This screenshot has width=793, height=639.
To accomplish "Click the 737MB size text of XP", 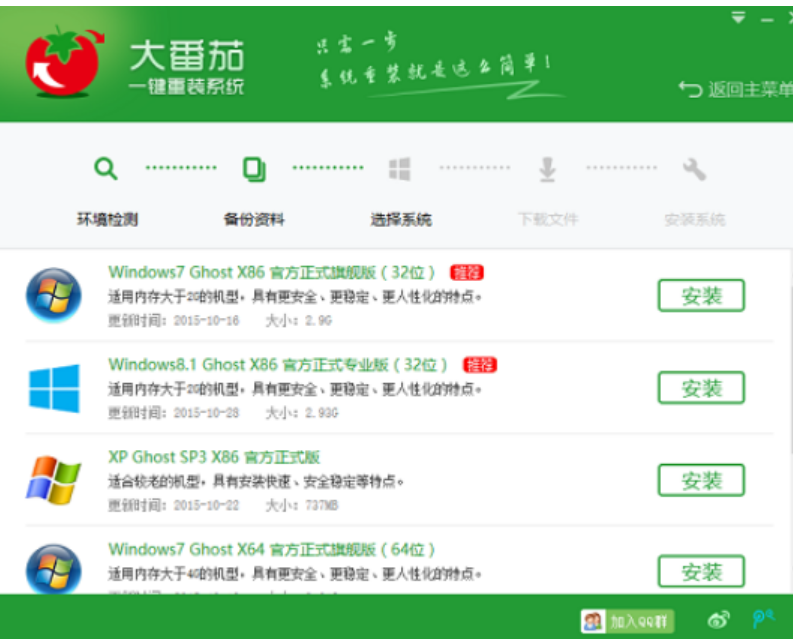I will 321,505.
